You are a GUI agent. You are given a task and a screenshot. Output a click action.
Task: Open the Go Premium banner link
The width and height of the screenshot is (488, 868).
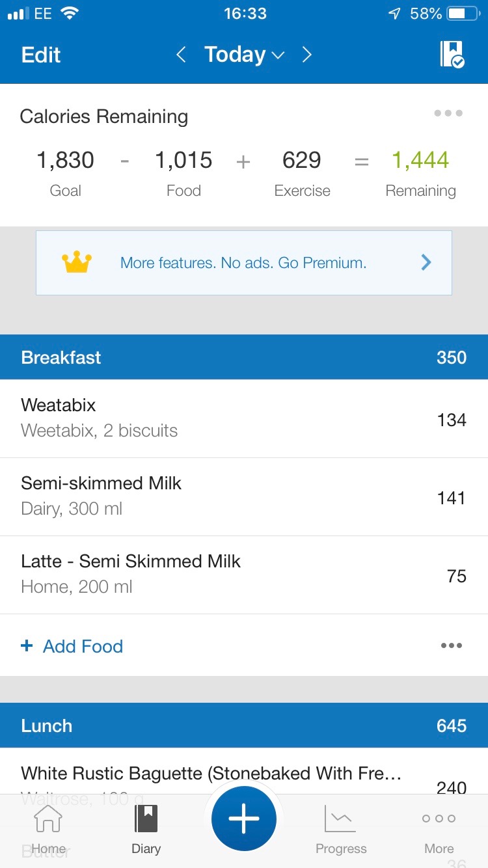pos(243,263)
